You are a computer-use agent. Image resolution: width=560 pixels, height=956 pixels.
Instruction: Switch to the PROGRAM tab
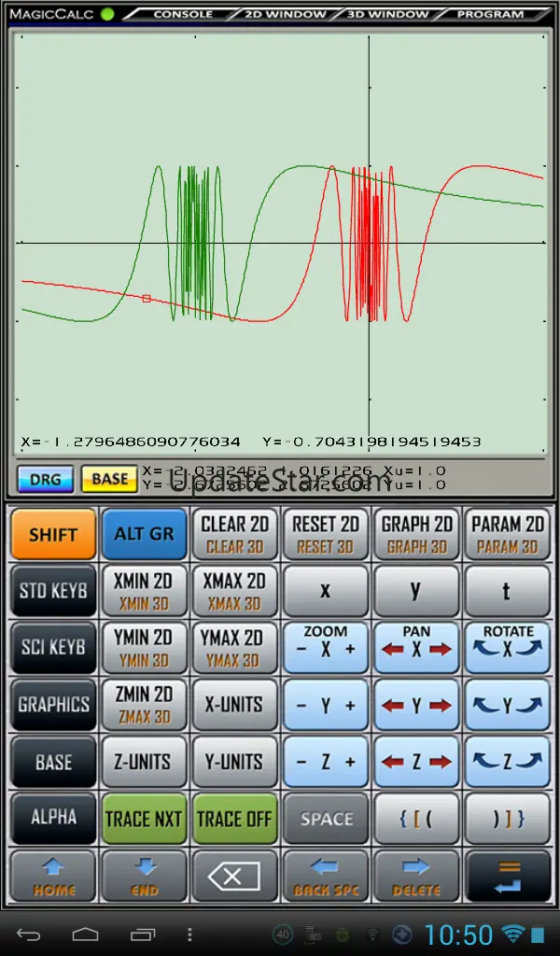(x=490, y=13)
